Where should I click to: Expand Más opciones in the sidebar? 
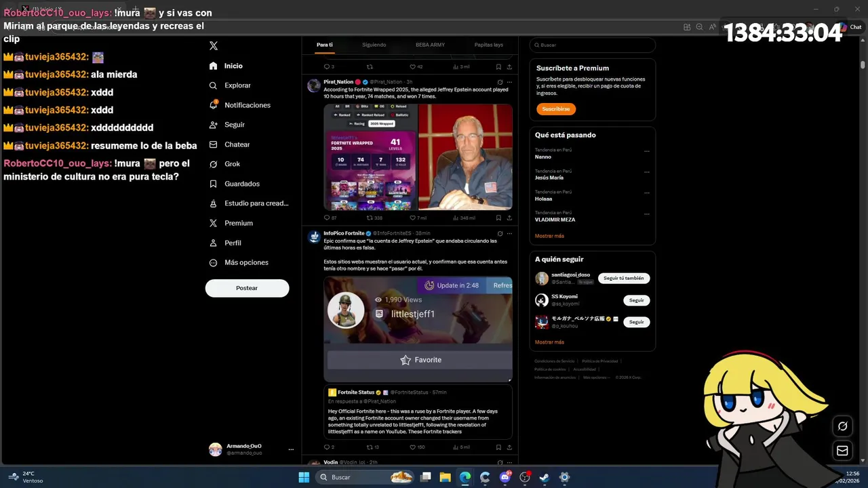[x=238, y=262]
